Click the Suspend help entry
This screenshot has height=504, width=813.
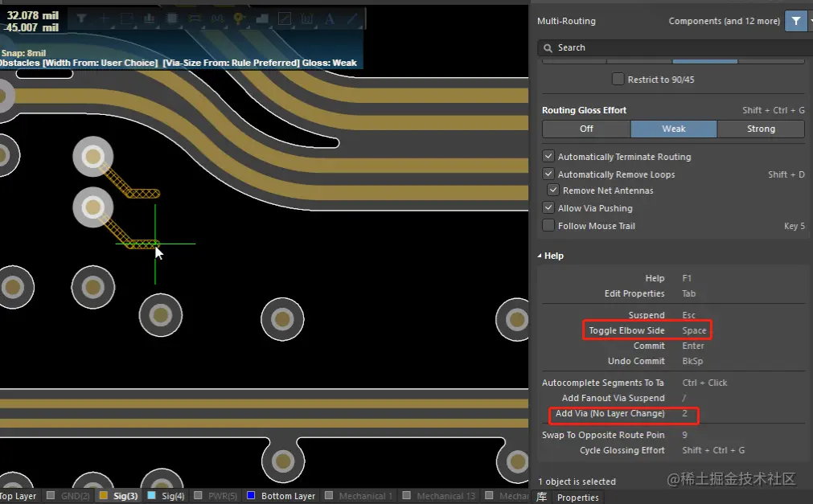tap(662, 315)
